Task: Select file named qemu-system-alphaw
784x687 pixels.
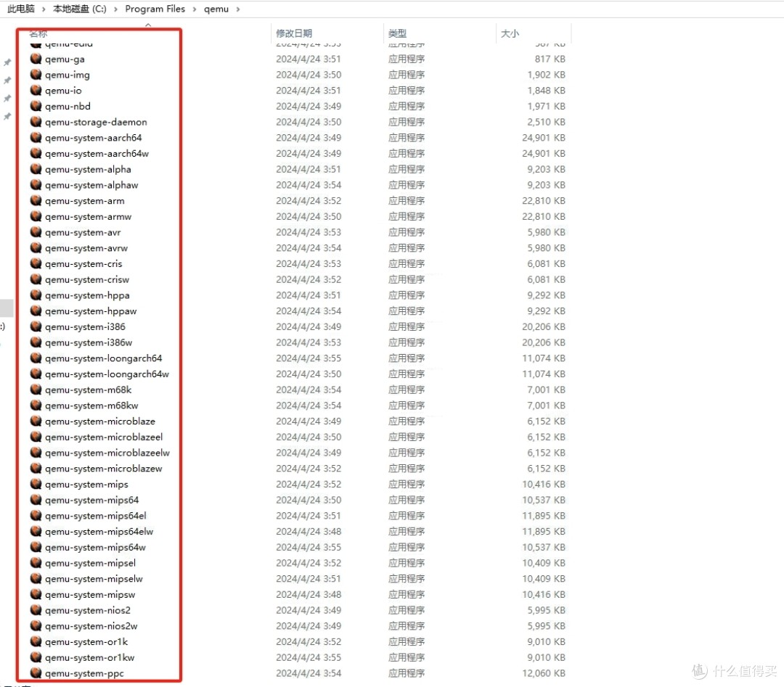Action: 91,185
